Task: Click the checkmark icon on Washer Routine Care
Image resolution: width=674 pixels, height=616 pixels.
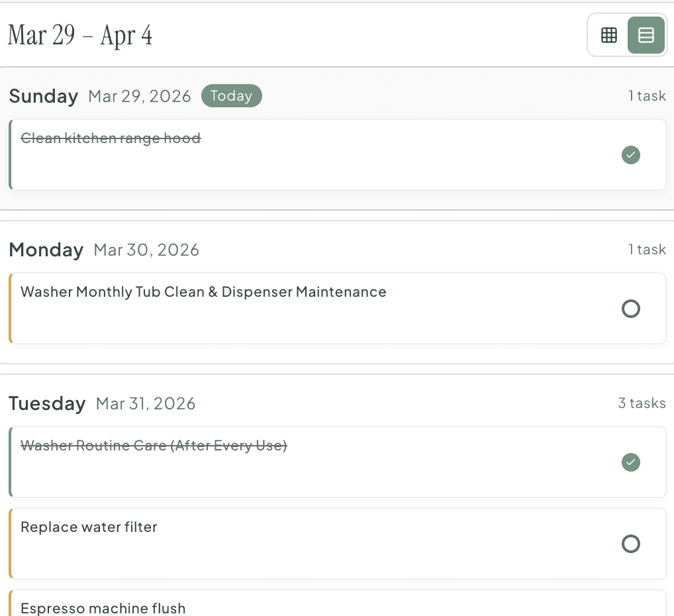Action: (630, 462)
